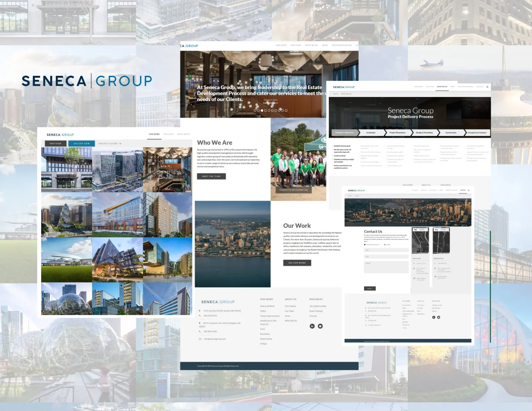Select the Occupancy & Closeout process step
This screenshot has height=411, width=532.
[477, 133]
